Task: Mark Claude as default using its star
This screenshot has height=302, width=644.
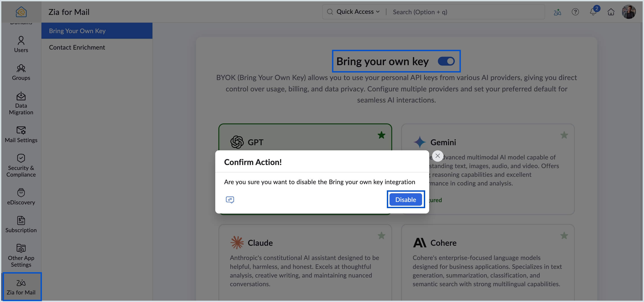Action: 381,235
